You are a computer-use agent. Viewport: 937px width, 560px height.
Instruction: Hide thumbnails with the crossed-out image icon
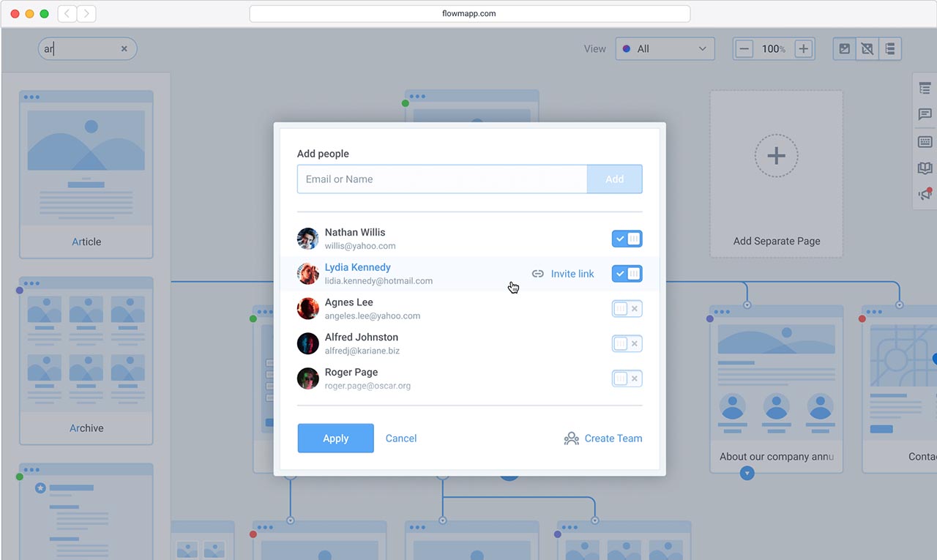pos(867,49)
